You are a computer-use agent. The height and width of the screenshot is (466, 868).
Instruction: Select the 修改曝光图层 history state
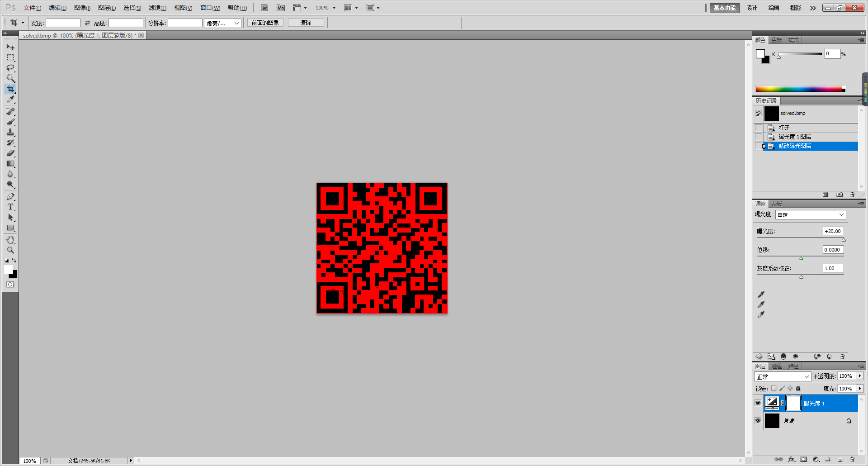pos(810,146)
